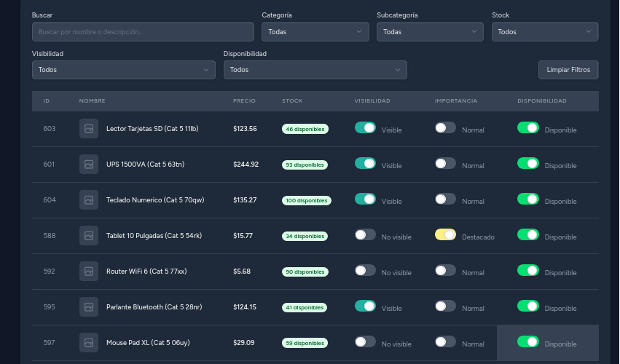This screenshot has width=620, height=364.
Task: Click product name Parlante Bluetooth (Cat 5 28nr)
Action: [154, 306]
